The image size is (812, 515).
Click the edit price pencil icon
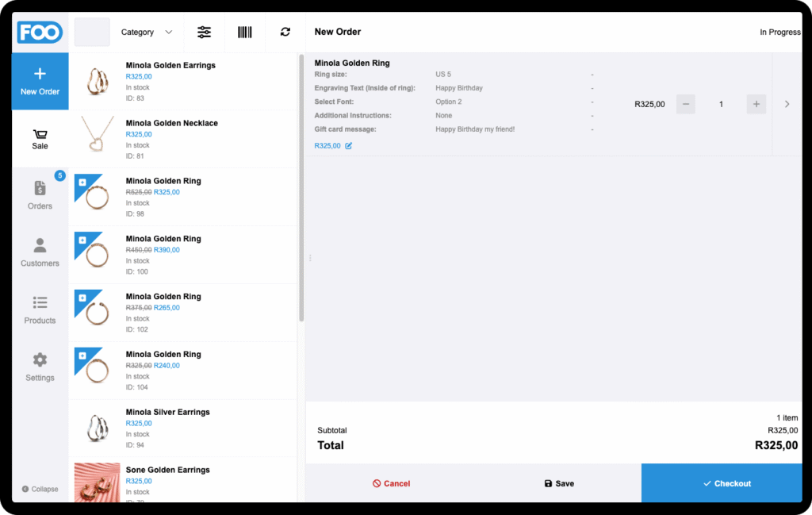point(349,146)
